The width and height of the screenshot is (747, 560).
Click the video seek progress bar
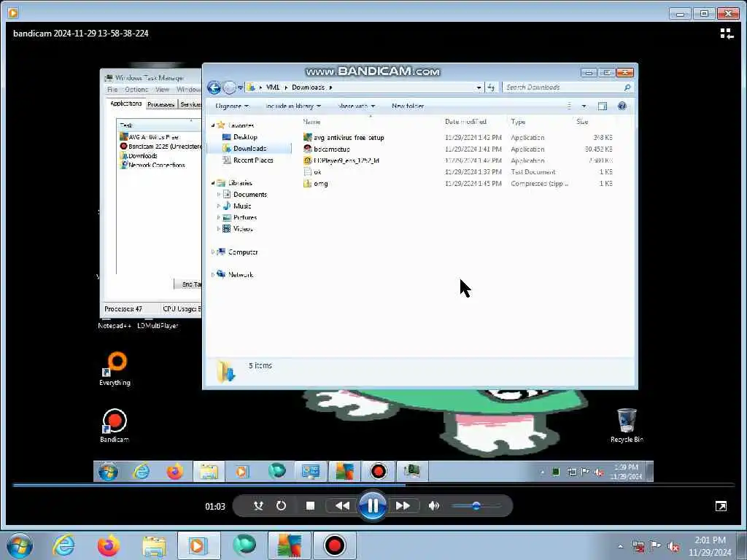[373, 485]
